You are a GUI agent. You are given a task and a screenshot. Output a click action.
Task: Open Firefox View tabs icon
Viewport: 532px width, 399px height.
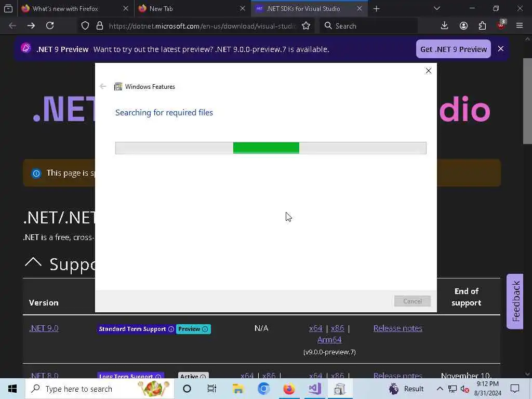[8, 8]
